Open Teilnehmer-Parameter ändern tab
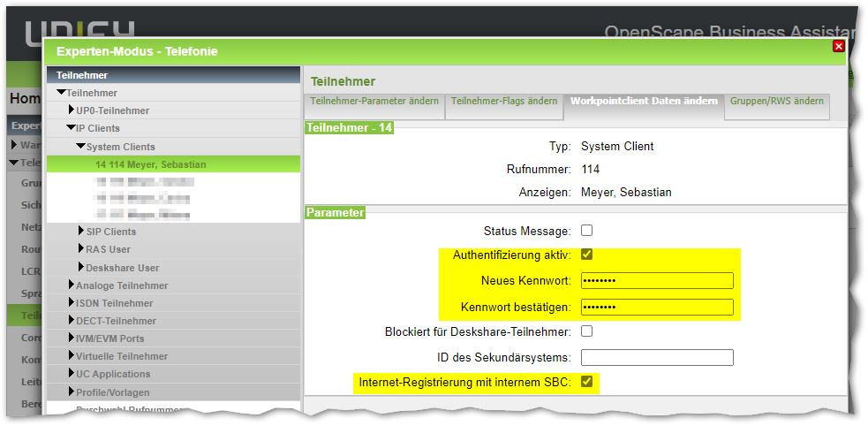This screenshot has width=868, height=426. [x=374, y=102]
